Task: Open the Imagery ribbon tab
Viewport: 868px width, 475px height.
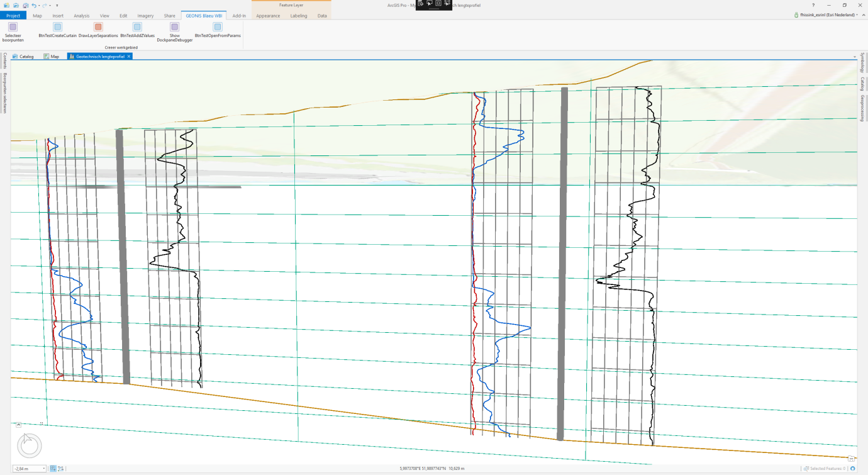Action: point(145,16)
